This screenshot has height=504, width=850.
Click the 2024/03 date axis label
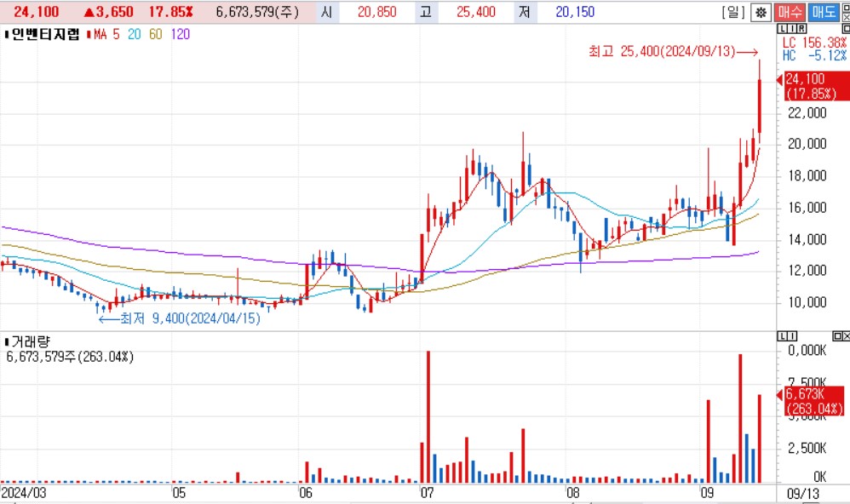coord(24,493)
